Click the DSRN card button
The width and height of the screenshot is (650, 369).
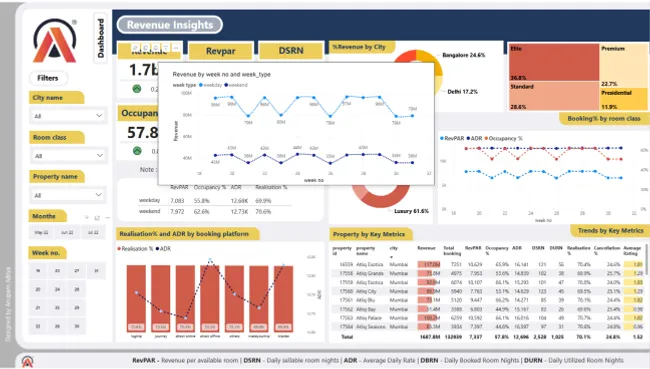[291, 51]
